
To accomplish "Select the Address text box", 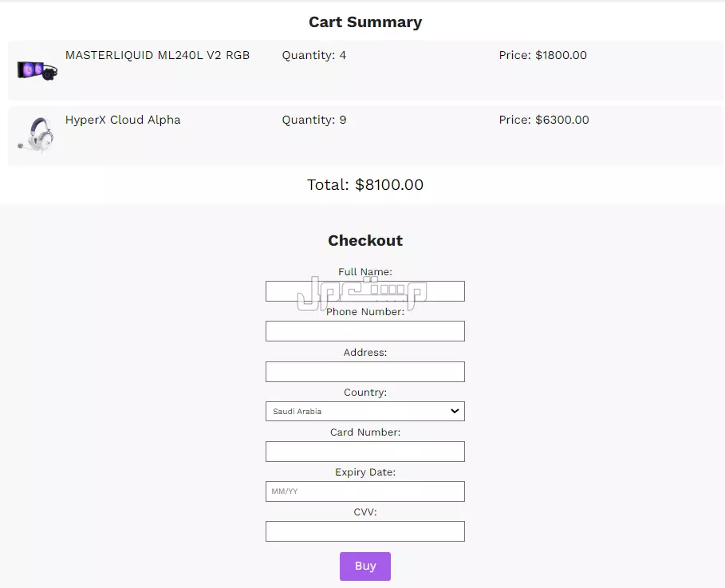I will tap(364, 372).
